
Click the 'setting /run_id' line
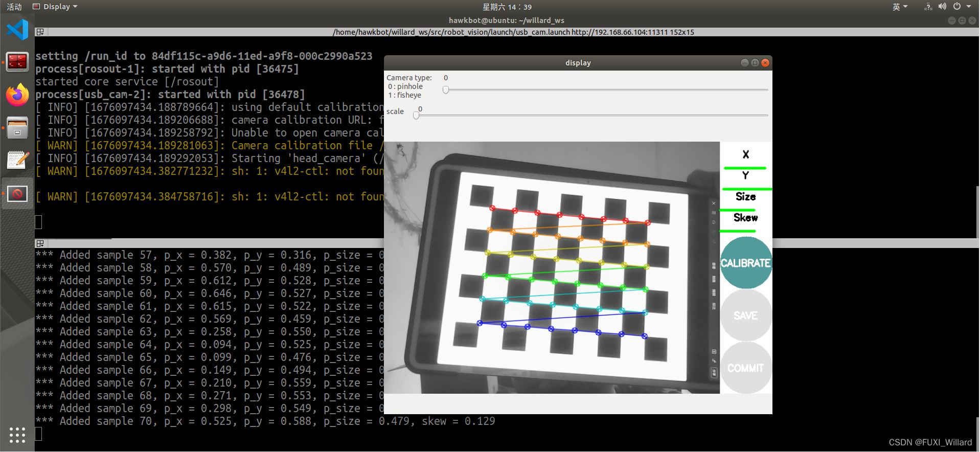pyautogui.click(x=204, y=56)
